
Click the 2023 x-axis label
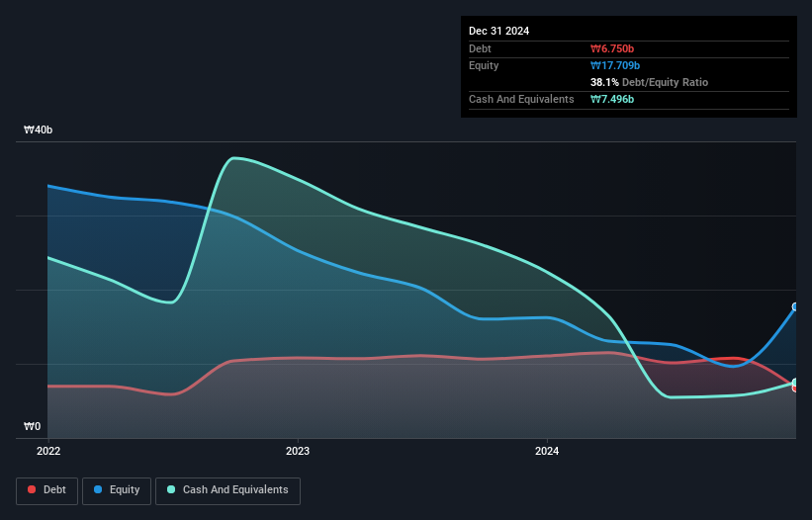point(298,451)
